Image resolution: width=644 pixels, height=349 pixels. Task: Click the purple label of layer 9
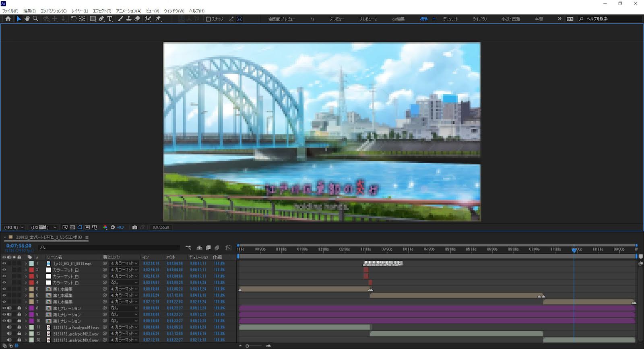pyautogui.click(x=31, y=315)
